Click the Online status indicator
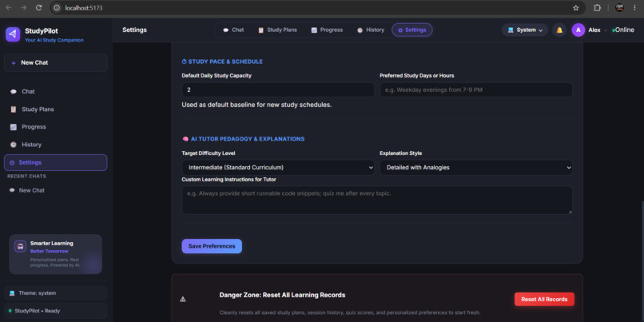This screenshot has width=644, height=322. coord(623,30)
